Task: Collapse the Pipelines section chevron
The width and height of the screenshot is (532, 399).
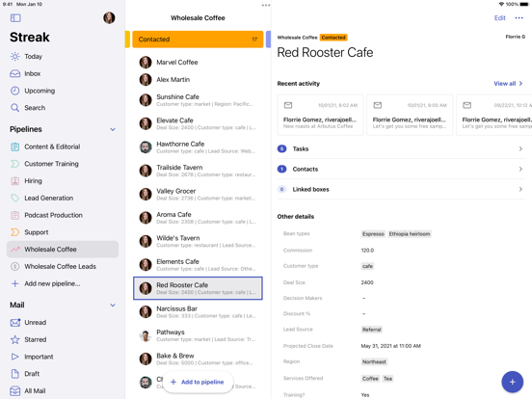Action: pyautogui.click(x=113, y=129)
